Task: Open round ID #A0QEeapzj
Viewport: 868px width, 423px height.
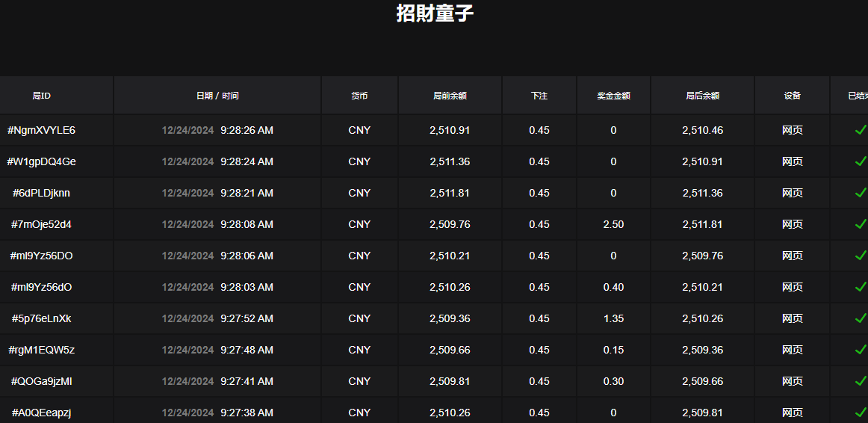Action: tap(41, 413)
